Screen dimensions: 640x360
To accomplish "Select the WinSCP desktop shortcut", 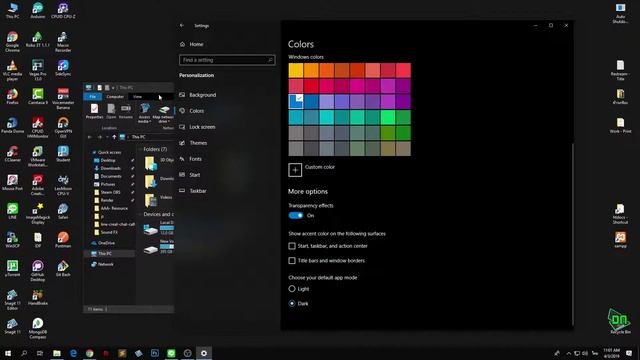I will click(x=12, y=240).
